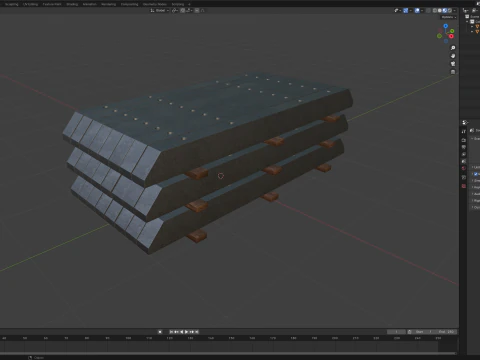This screenshot has height=360, width=480.
Task: Click the zoom view magnifier icon
Action: point(453,48)
